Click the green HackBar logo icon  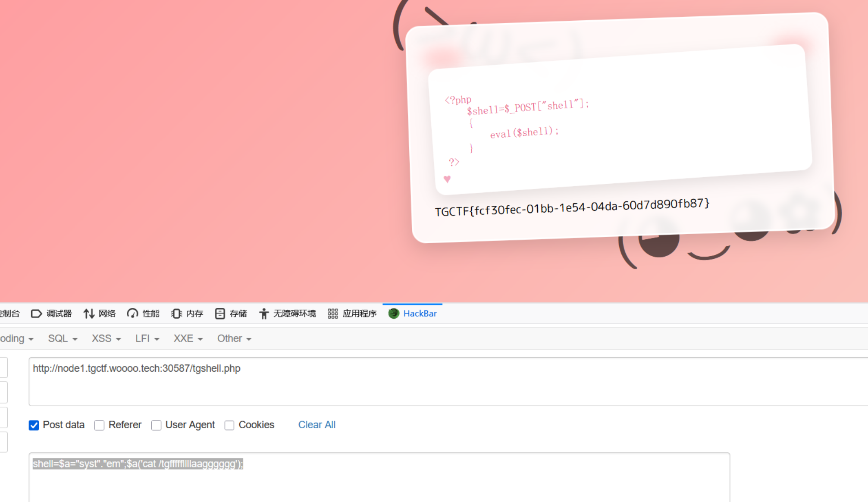coord(394,314)
